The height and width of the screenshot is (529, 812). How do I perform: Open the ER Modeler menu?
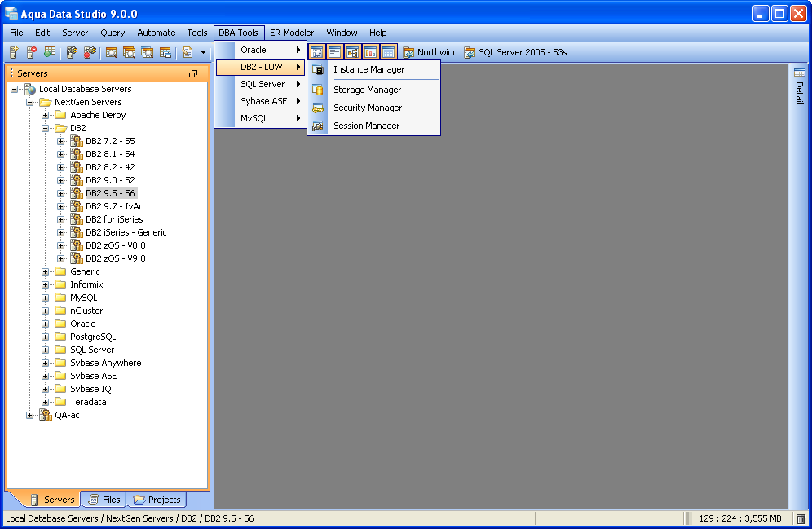click(x=292, y=33)
